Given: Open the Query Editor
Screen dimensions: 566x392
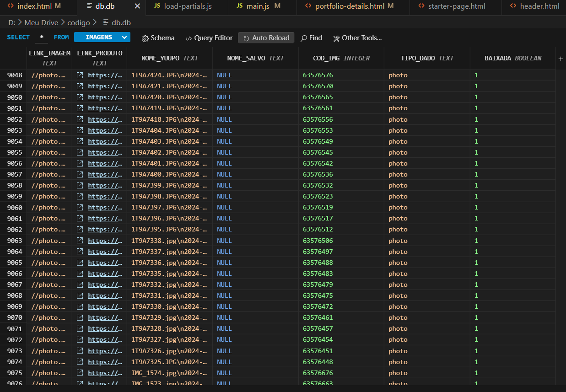Looking at the screenshot, I should pyautogui.click(x=209, y=38).
